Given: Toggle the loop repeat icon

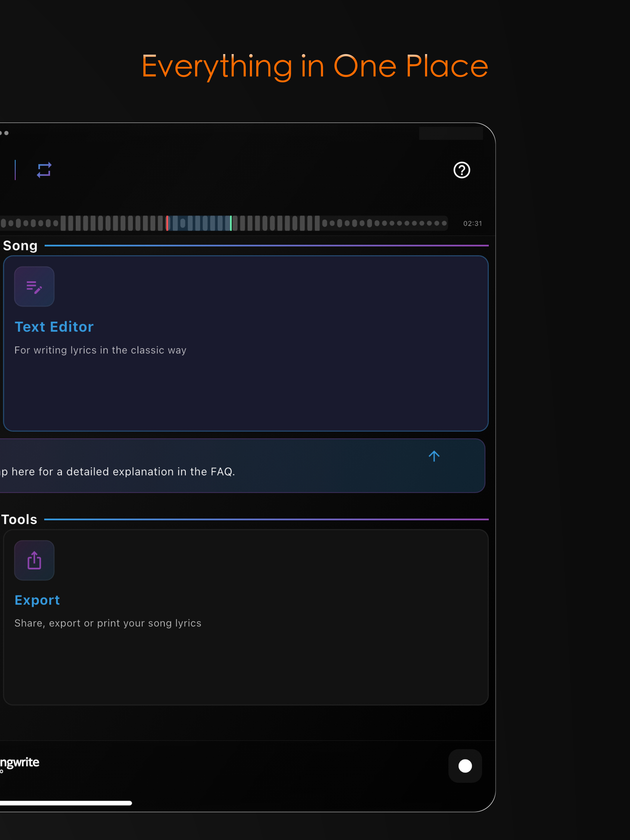Looking at the screenshot, I should coord(44,170).
